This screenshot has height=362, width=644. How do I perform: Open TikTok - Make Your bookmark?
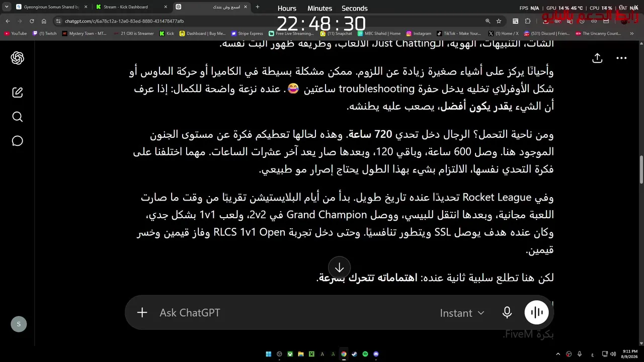(459, 34)
